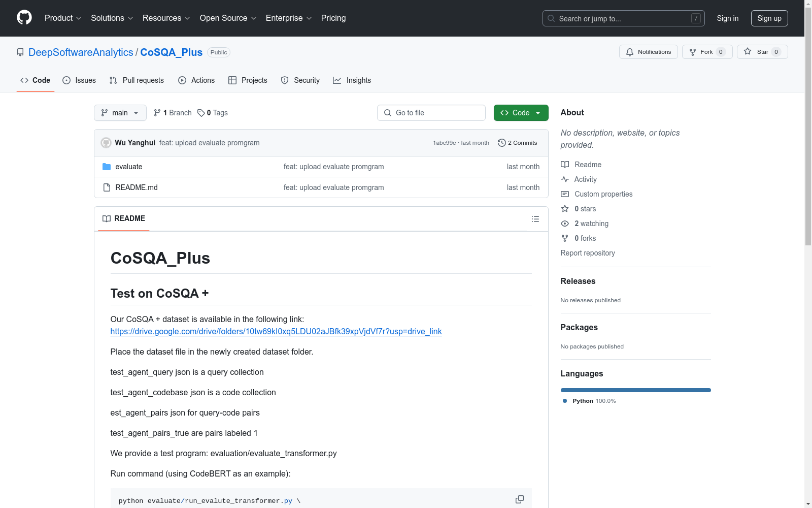This screenshot has width=812, height=508.
Task: Open the README outline icon
Action: click(535, 219)
